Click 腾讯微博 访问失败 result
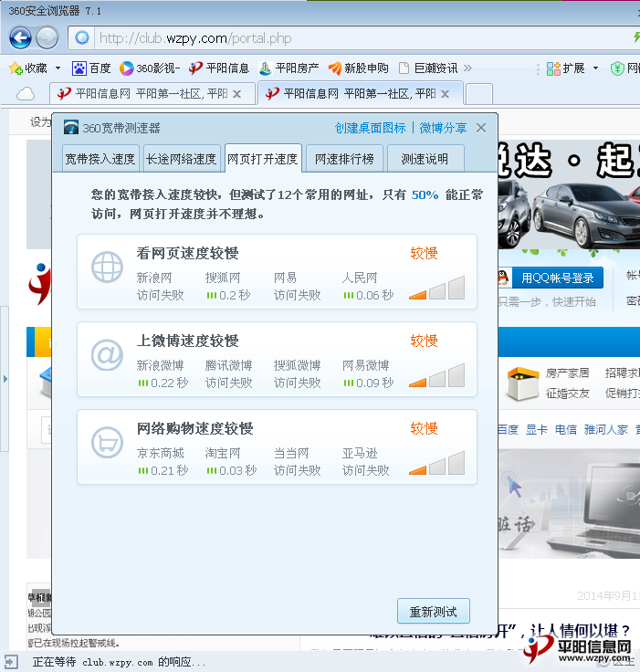 tap(228, 373)
